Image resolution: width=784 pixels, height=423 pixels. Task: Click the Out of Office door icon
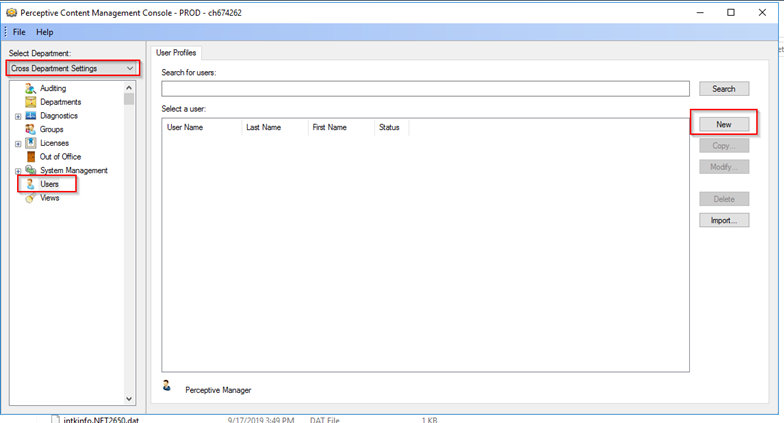coord(30,156)
